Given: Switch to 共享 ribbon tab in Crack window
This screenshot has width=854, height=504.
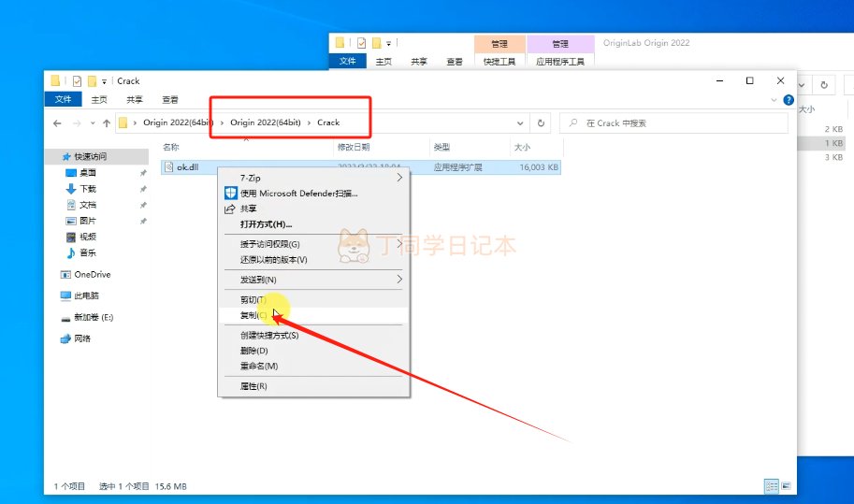Looking at the screenshot, I should (x=135, y=100).
